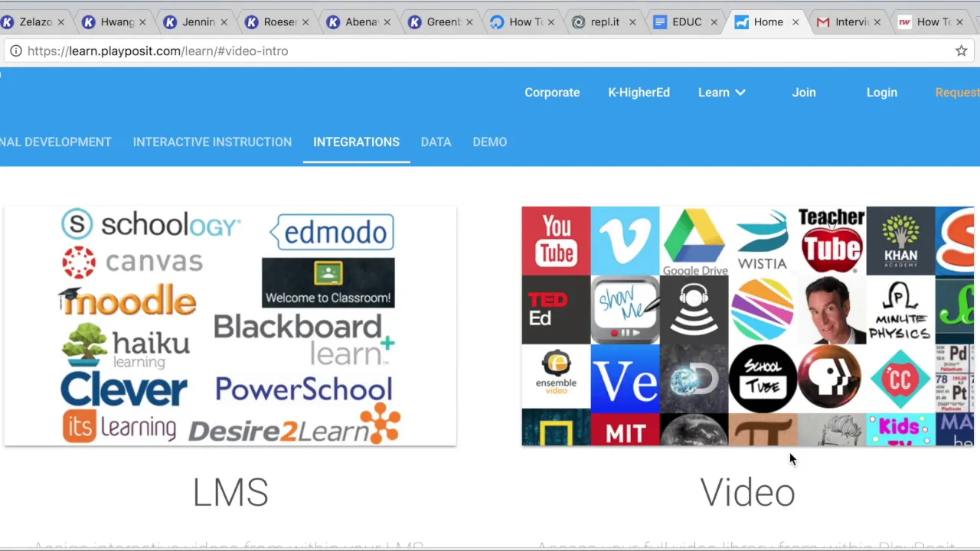
Task: Switch to the Gmail Intervie browser tab
Action: tap(850, 22)
